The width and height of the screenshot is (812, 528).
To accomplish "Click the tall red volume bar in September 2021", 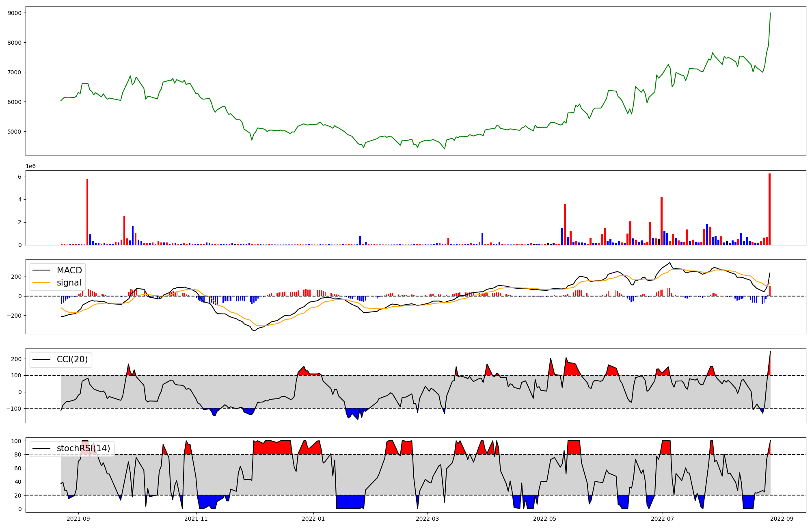I will pos(87,211).
